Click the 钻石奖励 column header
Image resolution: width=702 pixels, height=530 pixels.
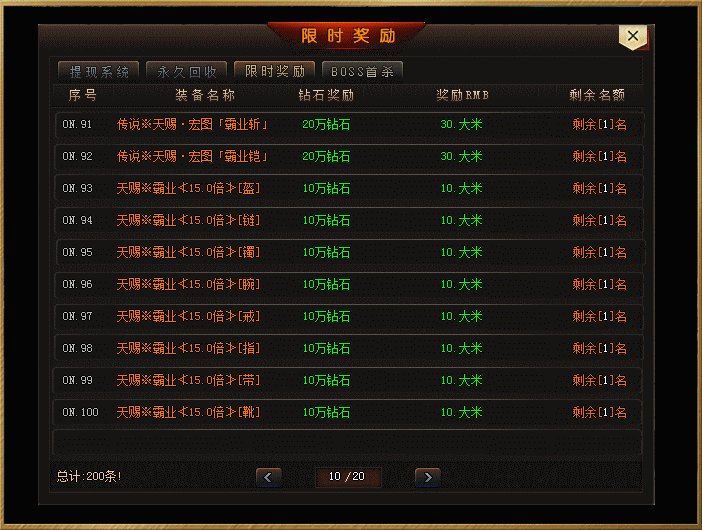[x=326, y=95]
